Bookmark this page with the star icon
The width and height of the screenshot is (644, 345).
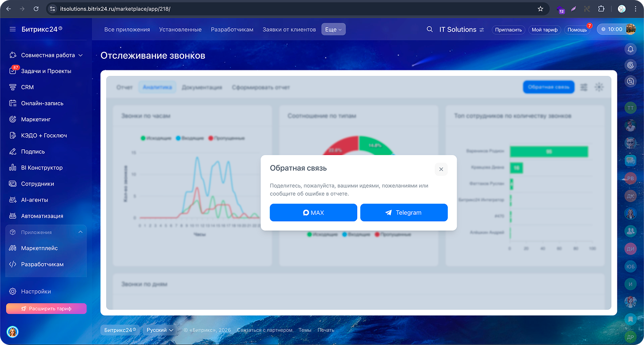tap(540, 9)
